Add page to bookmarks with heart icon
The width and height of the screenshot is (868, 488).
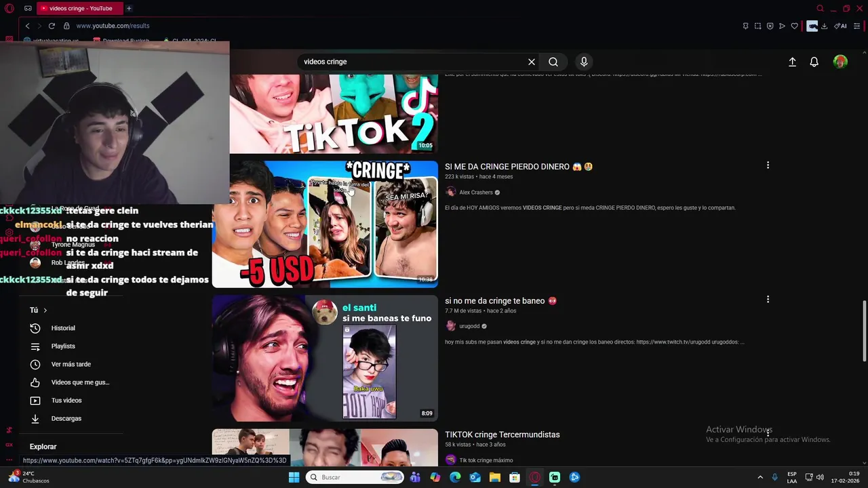(794, 26)
